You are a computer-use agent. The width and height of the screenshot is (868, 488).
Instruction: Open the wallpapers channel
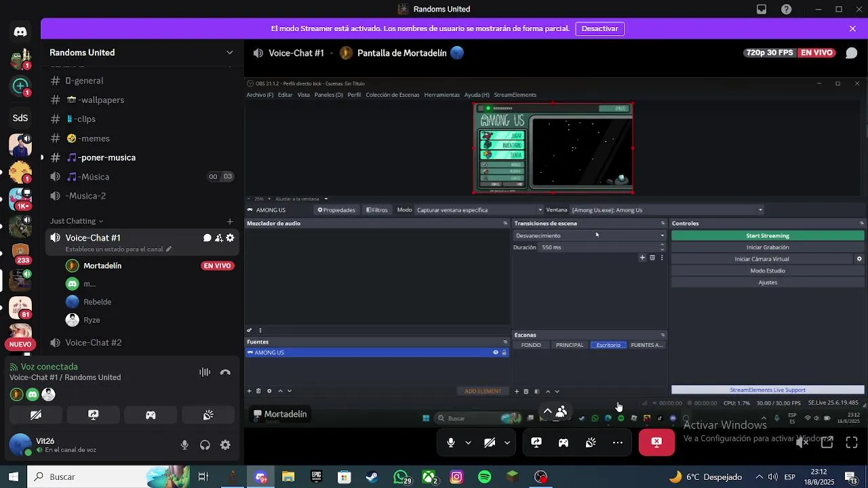(142, 100)
